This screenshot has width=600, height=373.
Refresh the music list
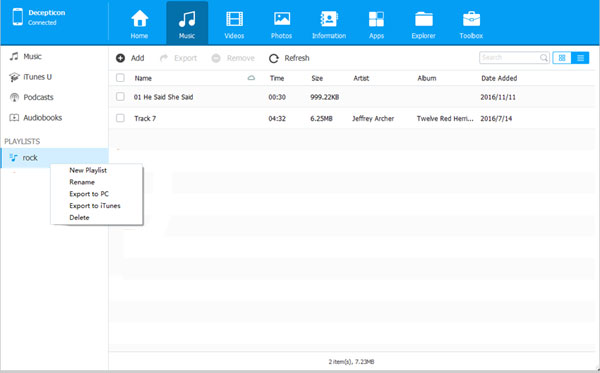coord(289,58)
